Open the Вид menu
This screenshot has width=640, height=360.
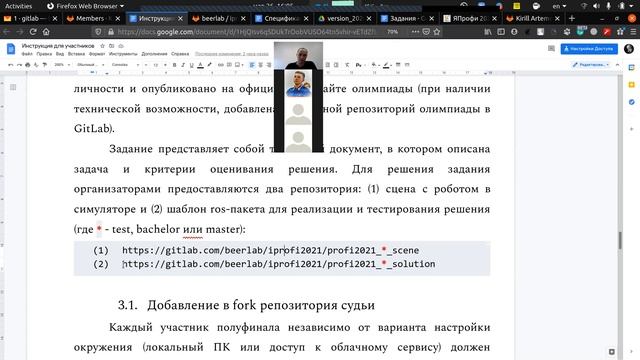(x=60, y=54)
